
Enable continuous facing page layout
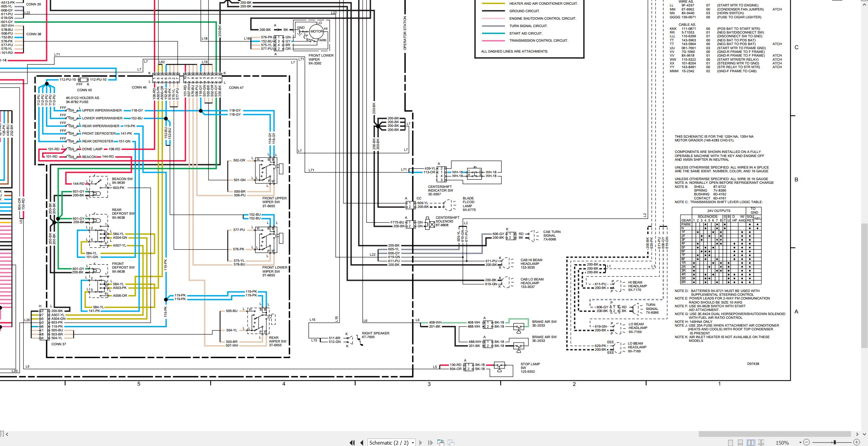click(761, 443)
